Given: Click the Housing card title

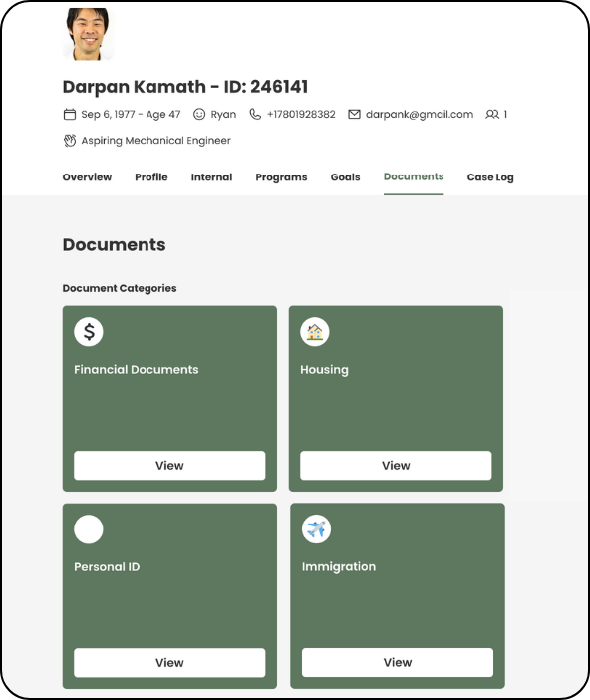Looking at the screenshot, I should 324,370.
